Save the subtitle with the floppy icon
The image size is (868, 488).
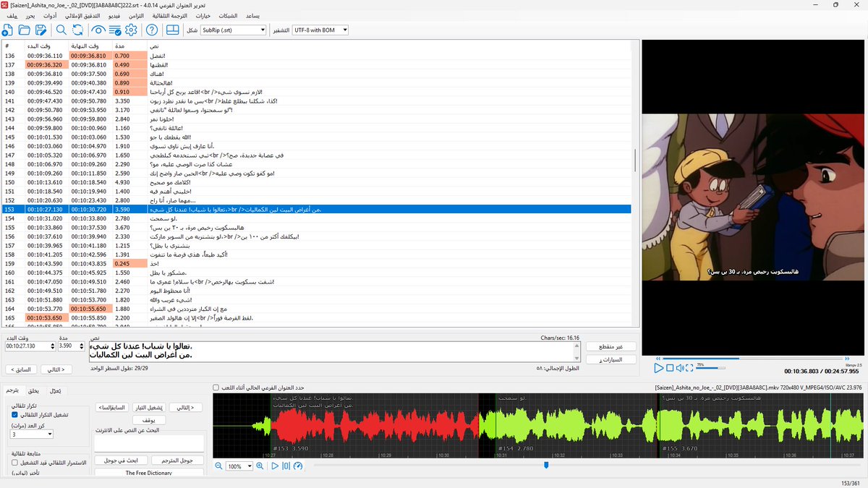41,30
